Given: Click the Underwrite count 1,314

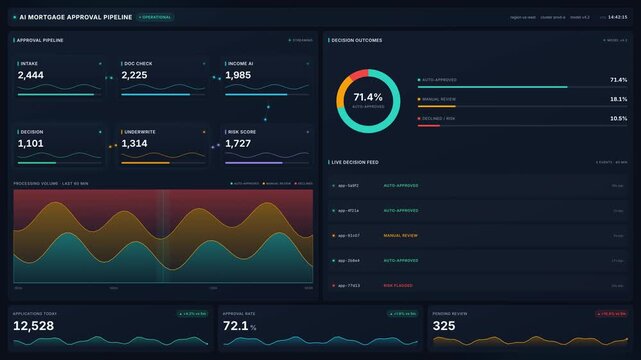Looking at the screenshot, I should point(134,143).
